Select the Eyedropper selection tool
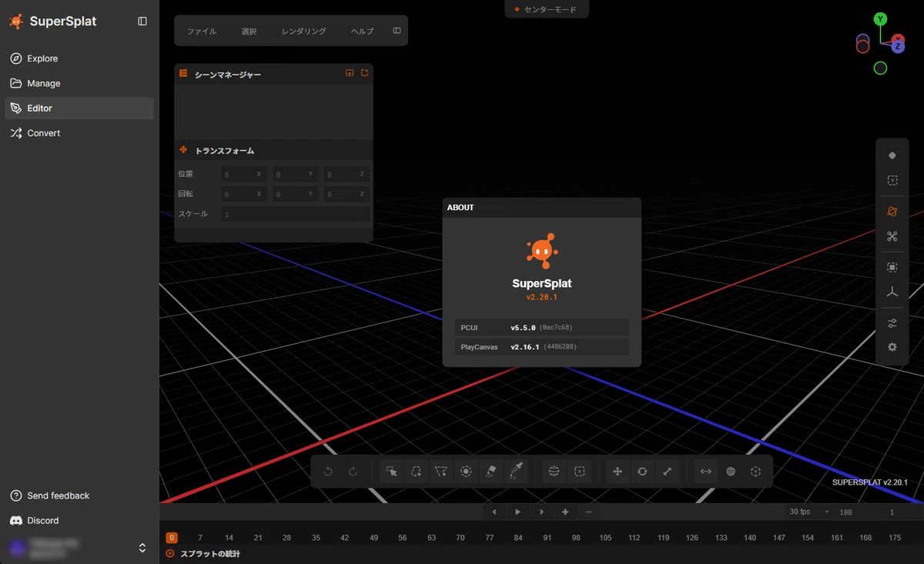Viewport: 924px width, 564px height. [x=516, y=472]
